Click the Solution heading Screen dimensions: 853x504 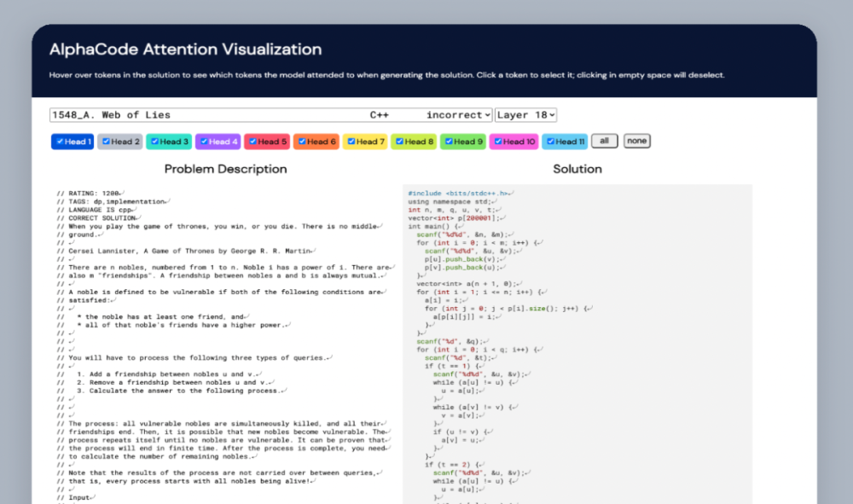(x=577, y=169)
